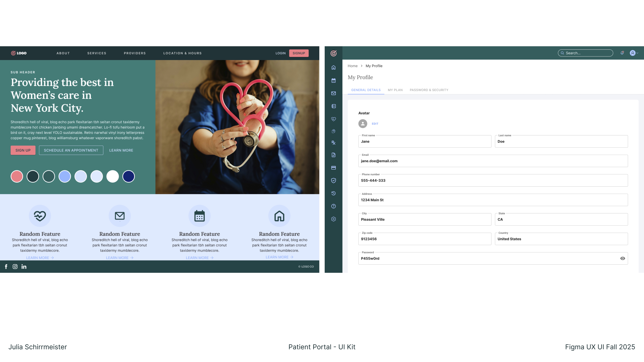
Task: Click the Last name field with Doe
Action: click(x=561, y=141)
